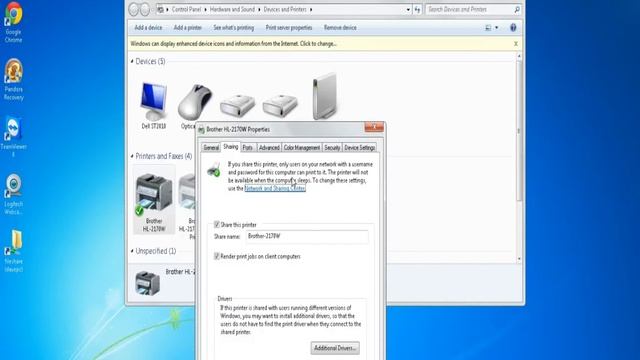Viewport: 640px width, 360px height.
Task: Switch to the General tab
Action: [x=211, y=148]
